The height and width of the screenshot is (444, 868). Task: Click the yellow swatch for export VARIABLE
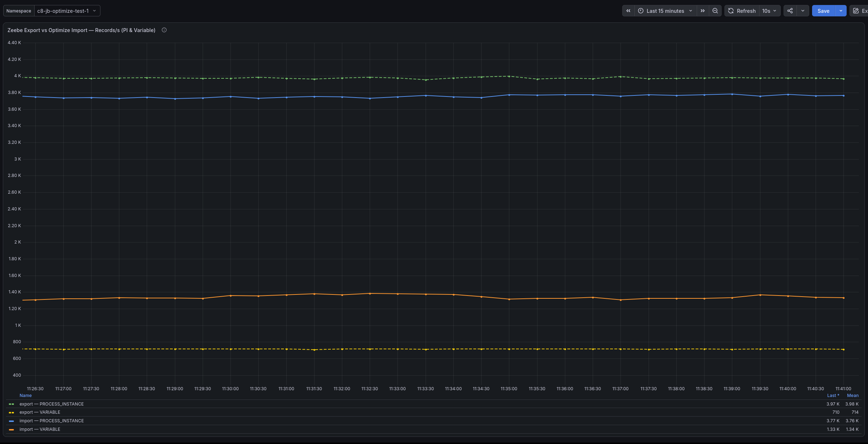(x=11, y=412)
